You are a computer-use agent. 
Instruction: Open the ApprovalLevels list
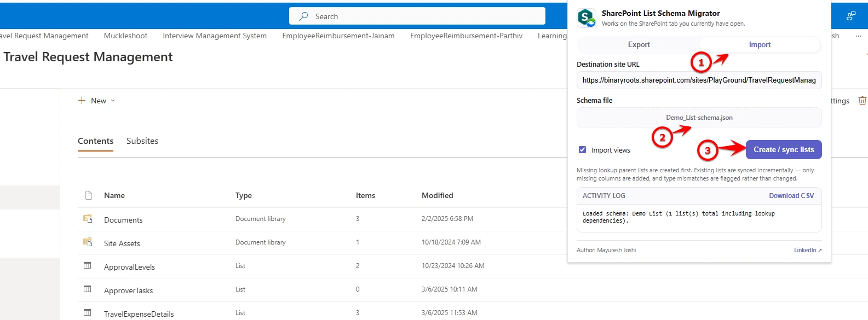tap(129, 267)
